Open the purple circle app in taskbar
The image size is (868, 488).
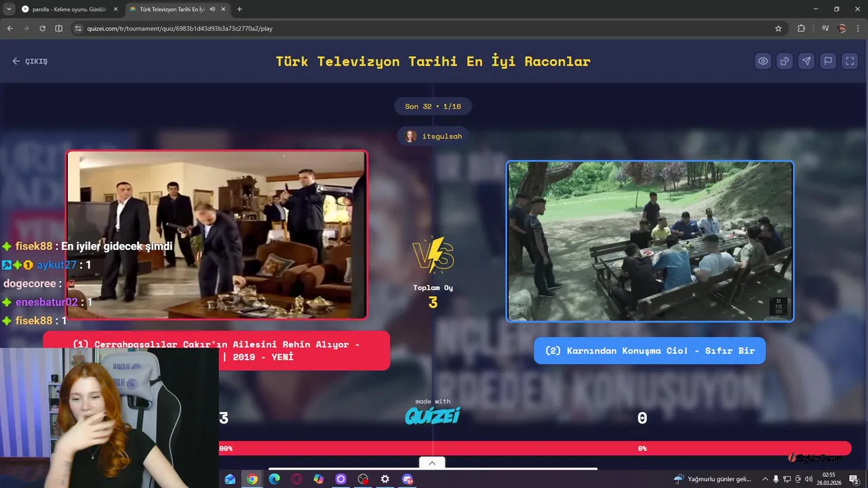340,479
